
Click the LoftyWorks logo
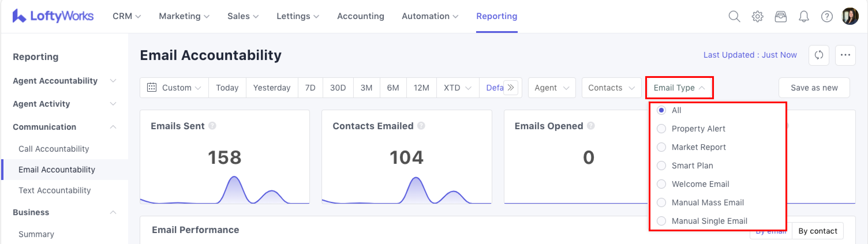point(53,16)
